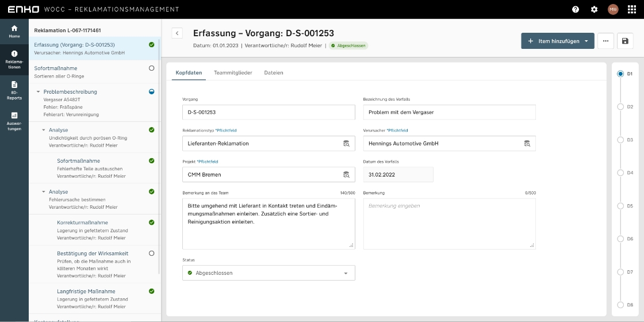Click ENKO logo in header
Screen dimensions: 644x322
coord(24,9)
